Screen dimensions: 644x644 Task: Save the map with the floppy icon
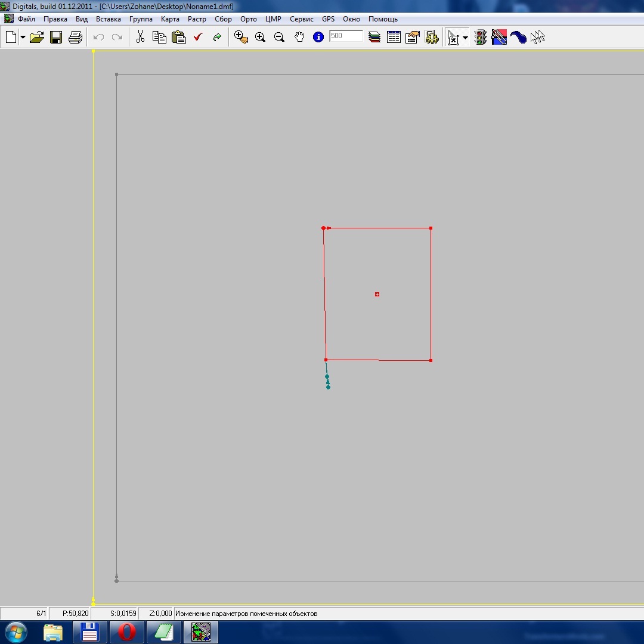(x=56, y=37)
